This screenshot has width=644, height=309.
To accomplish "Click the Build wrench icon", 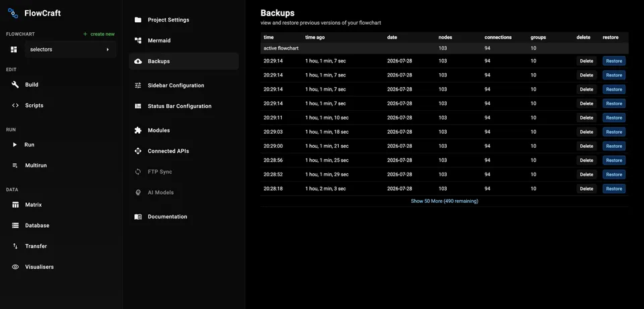I will tap(15, 85).
